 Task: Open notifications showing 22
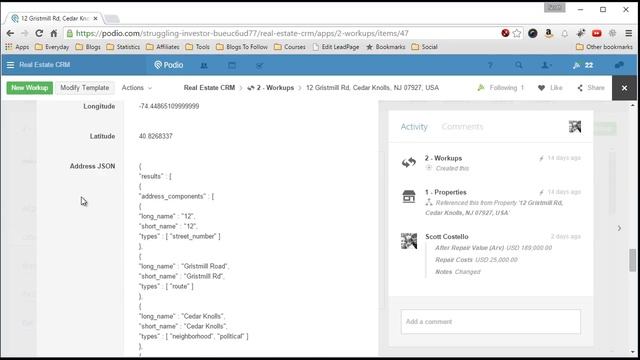click(x=583, y=65)
